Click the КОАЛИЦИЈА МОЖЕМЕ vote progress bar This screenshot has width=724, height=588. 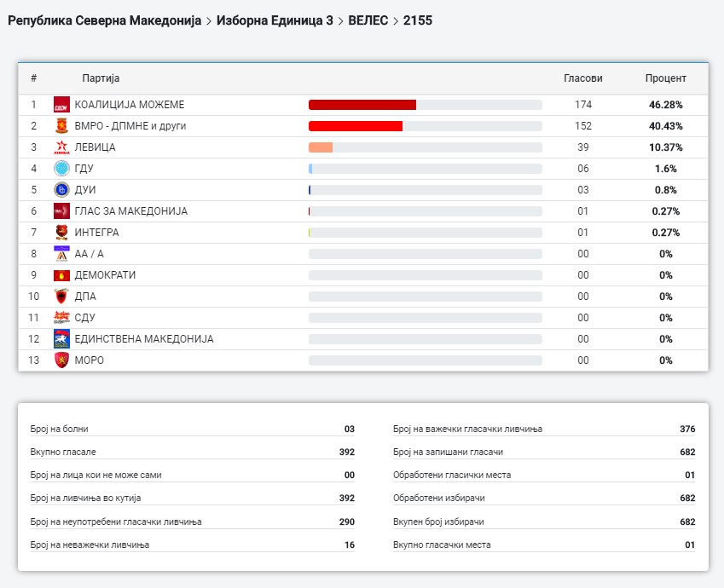coord(425,105)
